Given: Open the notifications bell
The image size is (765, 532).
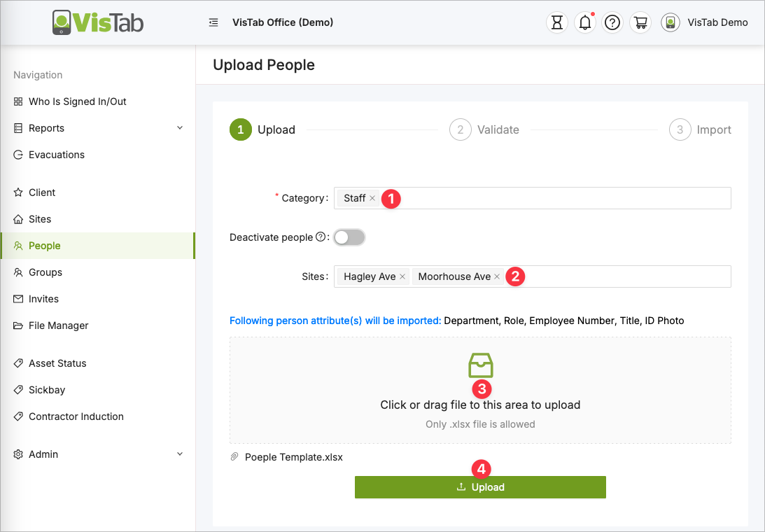Looking at the screenshot, I should click(585, 22).
